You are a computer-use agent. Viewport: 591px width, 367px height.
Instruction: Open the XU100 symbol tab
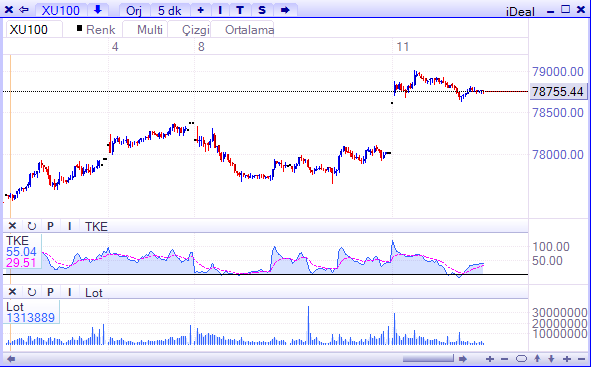[x=61, y=10]
